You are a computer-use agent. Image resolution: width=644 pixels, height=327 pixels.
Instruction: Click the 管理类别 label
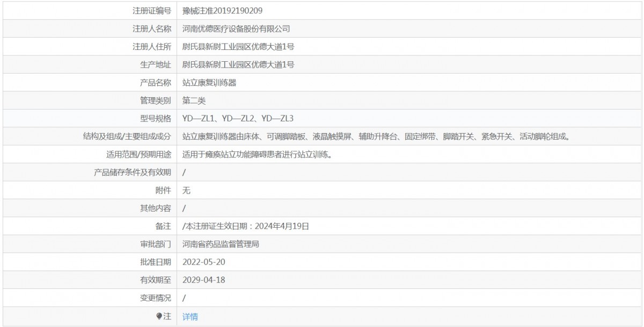(x=156, y=100)
